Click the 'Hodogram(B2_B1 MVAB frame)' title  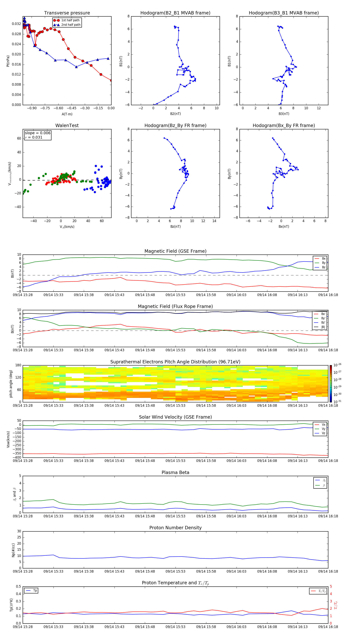pos(175,13)
